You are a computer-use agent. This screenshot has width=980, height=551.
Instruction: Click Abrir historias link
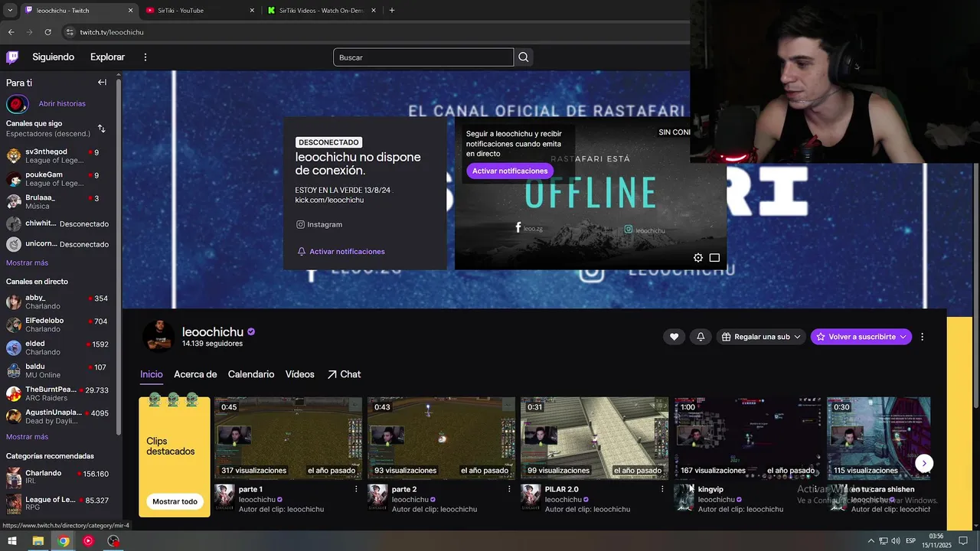62,103
